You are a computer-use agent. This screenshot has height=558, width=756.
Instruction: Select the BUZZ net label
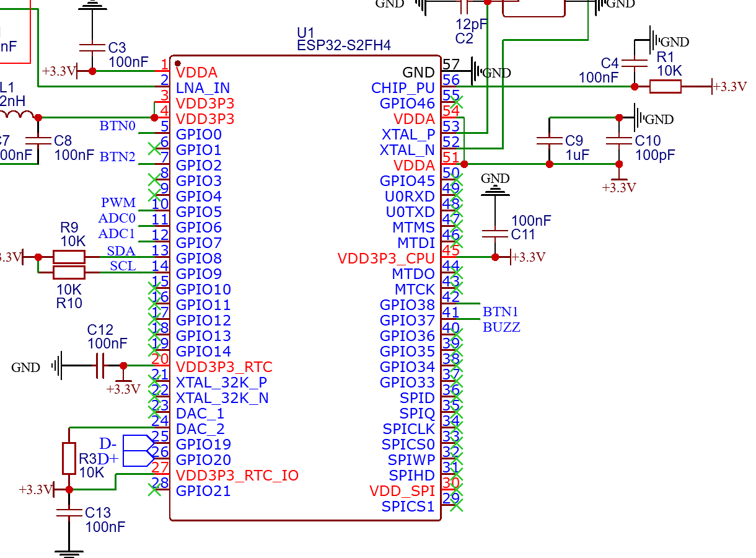click(x=501, y=327)
